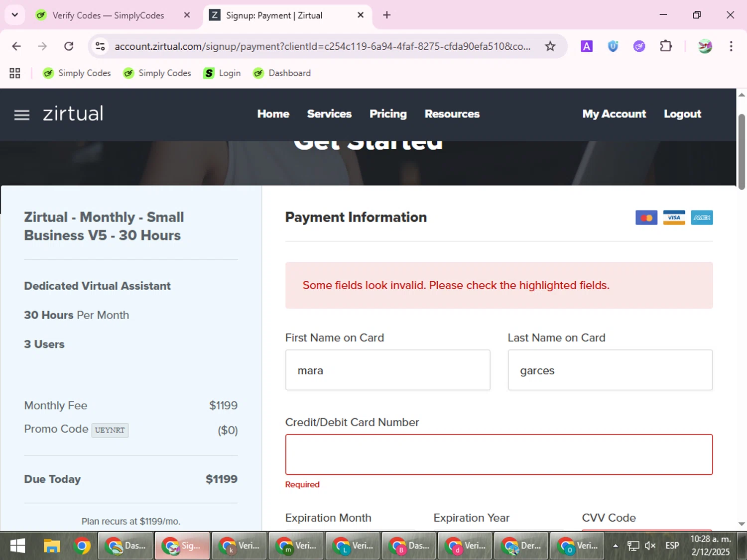Open File Explorer from the taskbar

point(51,546)
